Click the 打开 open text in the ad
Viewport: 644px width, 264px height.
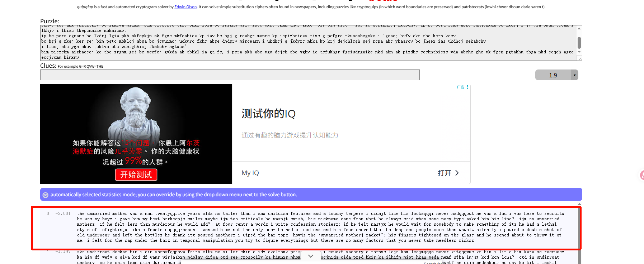point(444,173)
